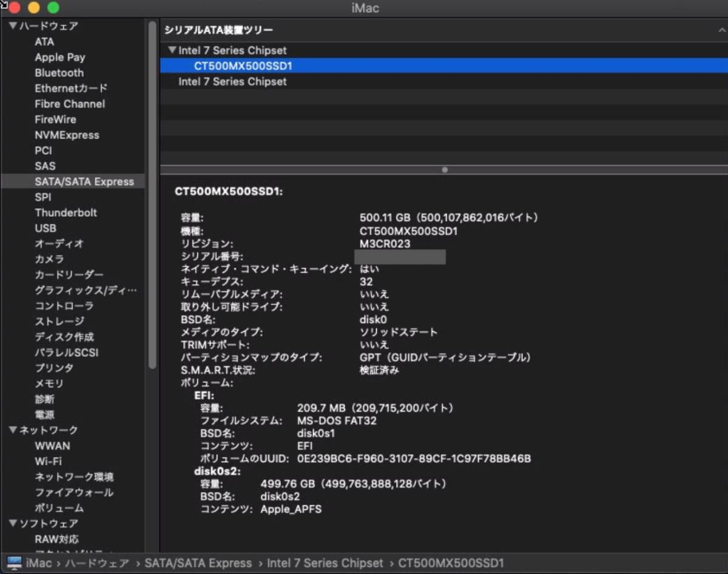Select プリンタ in the sidebar

point(54,368)
